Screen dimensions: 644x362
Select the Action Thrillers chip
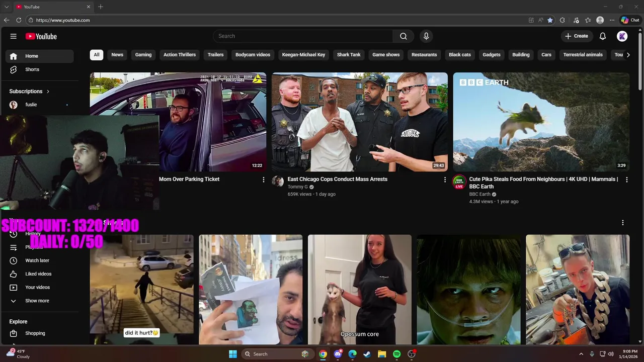180,55
